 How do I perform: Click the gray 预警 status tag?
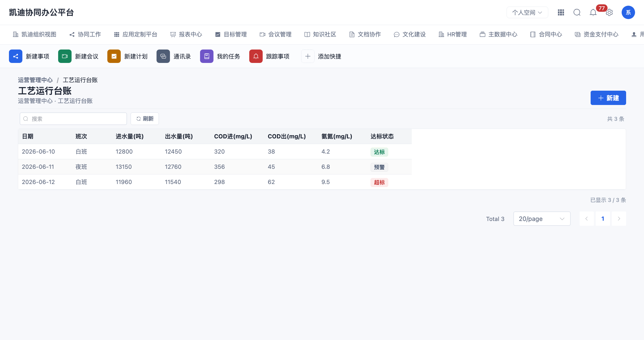pyautogui.click(x=379, y=167)
